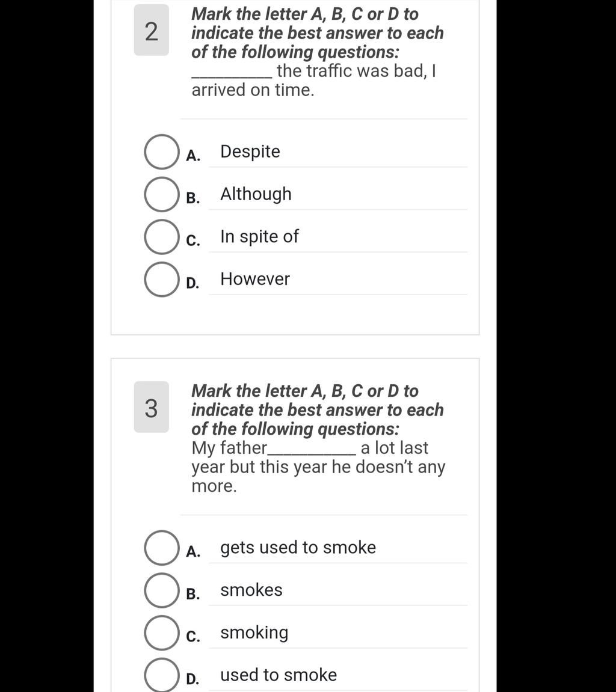The image size is (616, 692).
Task: Click the question number 2 badge
Action: click(x=152, y=30)
